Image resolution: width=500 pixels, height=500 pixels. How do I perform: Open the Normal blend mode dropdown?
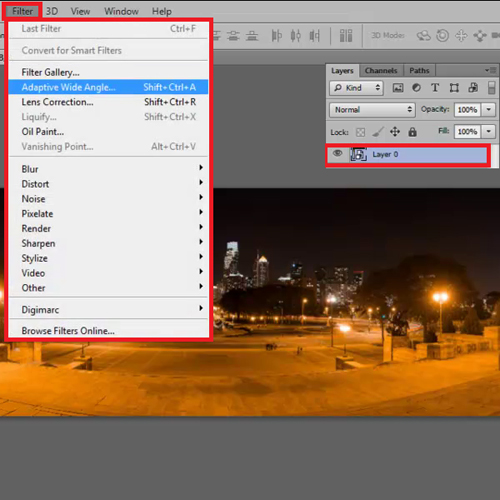372,110
